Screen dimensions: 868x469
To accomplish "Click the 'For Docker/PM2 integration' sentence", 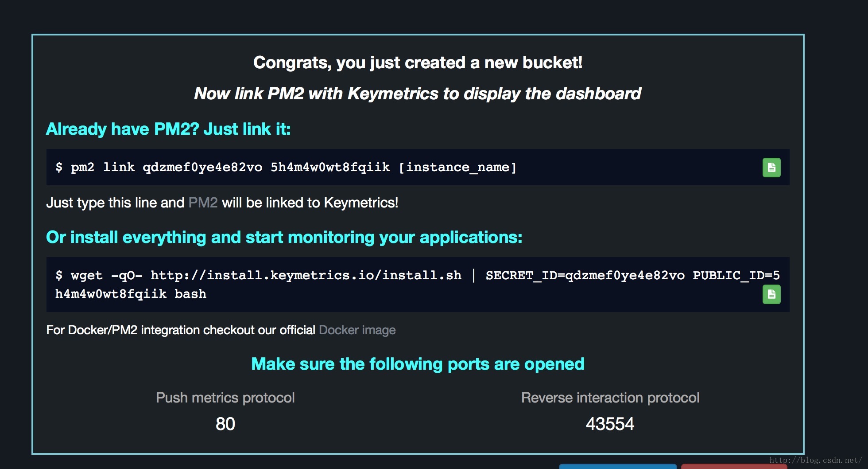I will [180, 330].
